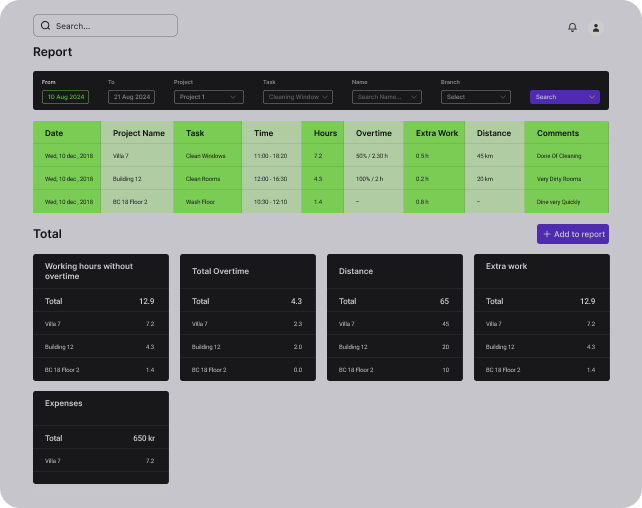Viewport: 642px width, 508px height.
Task: Click the purple Search button
Action: pyautogui.click(x=564, y=97)
